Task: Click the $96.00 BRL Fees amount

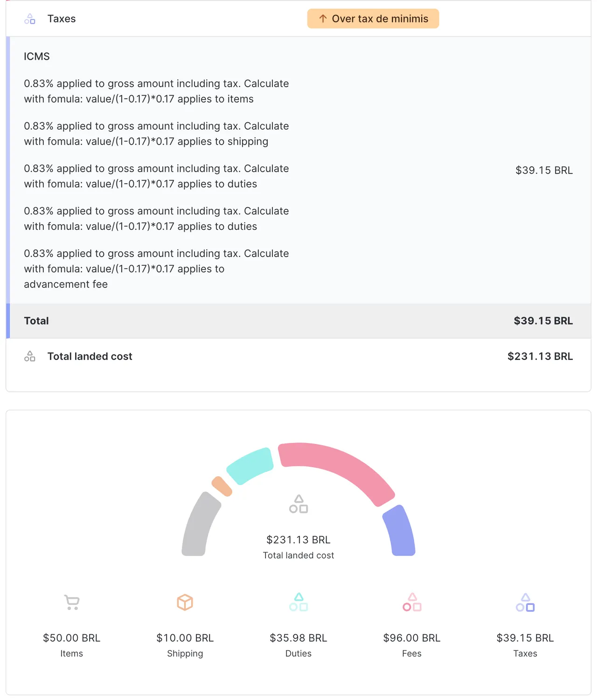Action: (x=412, y=638)
